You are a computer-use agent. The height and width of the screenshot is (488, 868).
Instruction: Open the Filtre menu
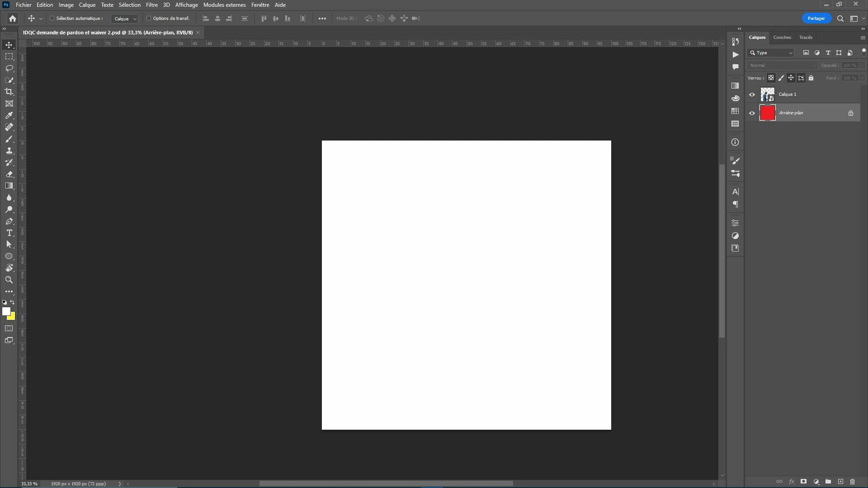pos(151,5)
